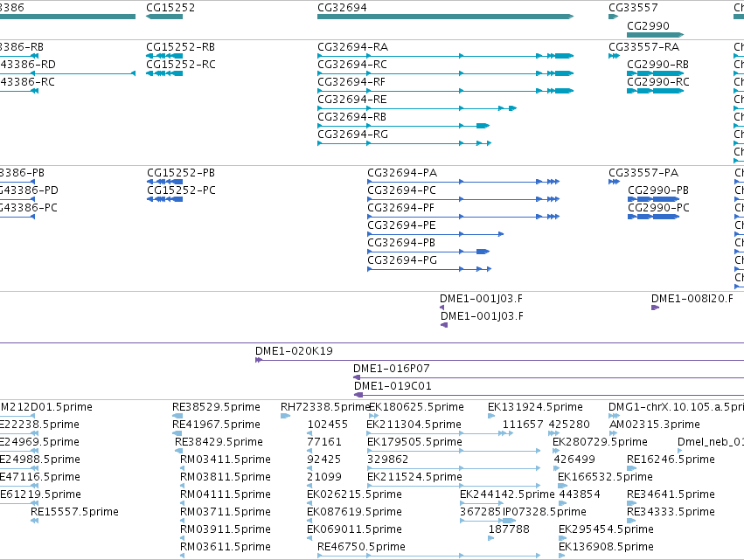The height and width of the screenshot is (560, 744).
Task: Select protein feature CG32694-PA
Action: (x=402, y=173)
